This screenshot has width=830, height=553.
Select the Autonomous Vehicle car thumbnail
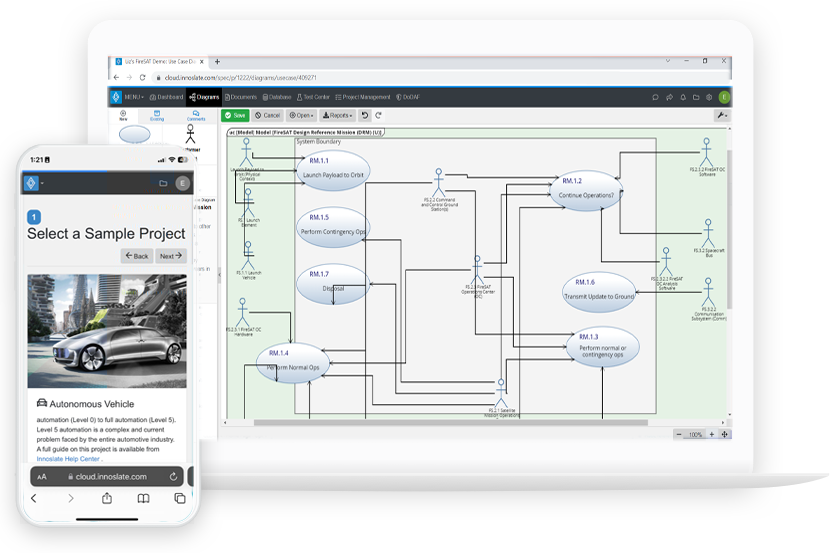click(107, 331)
